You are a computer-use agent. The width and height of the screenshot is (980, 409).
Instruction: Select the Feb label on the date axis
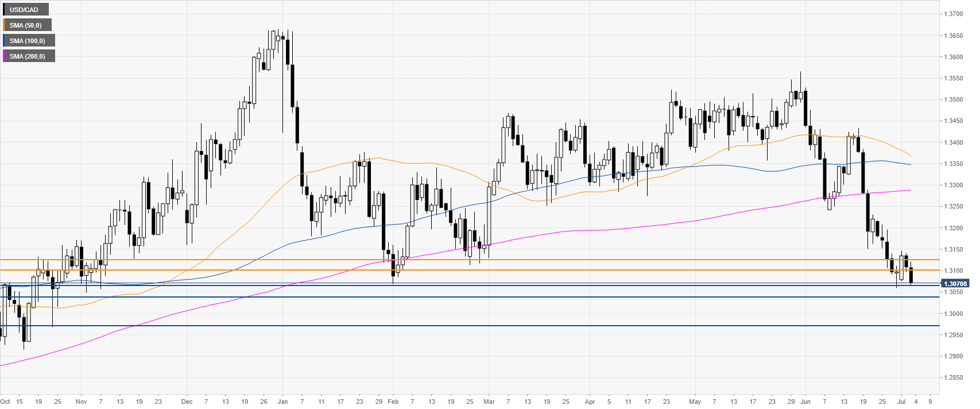(x=393, y=402)
